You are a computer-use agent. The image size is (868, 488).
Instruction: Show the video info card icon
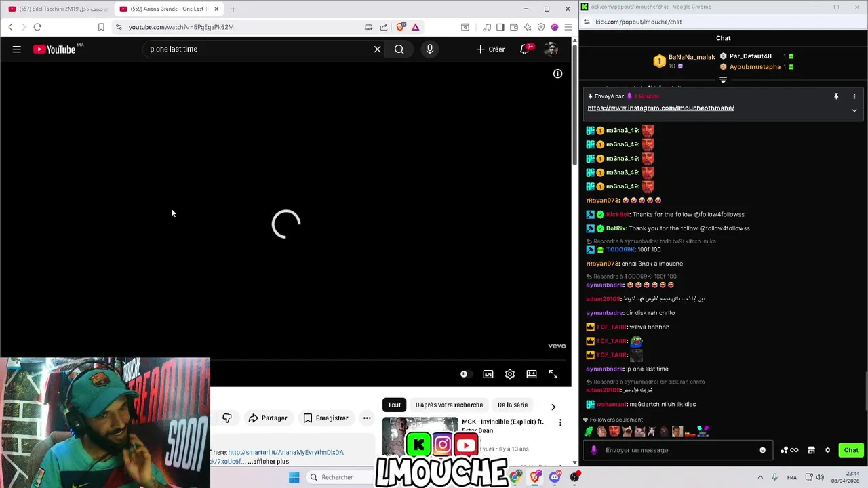pos(557,74)
